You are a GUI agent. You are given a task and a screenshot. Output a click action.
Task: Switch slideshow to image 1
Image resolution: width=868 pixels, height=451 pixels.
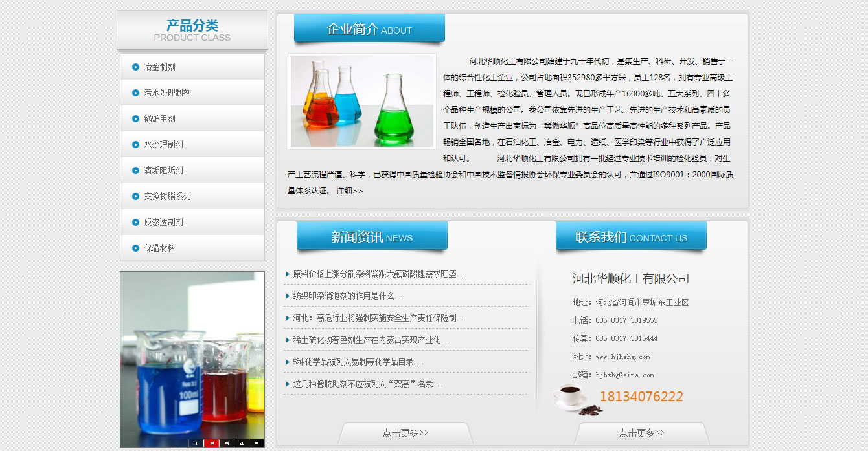coord(195,443)
